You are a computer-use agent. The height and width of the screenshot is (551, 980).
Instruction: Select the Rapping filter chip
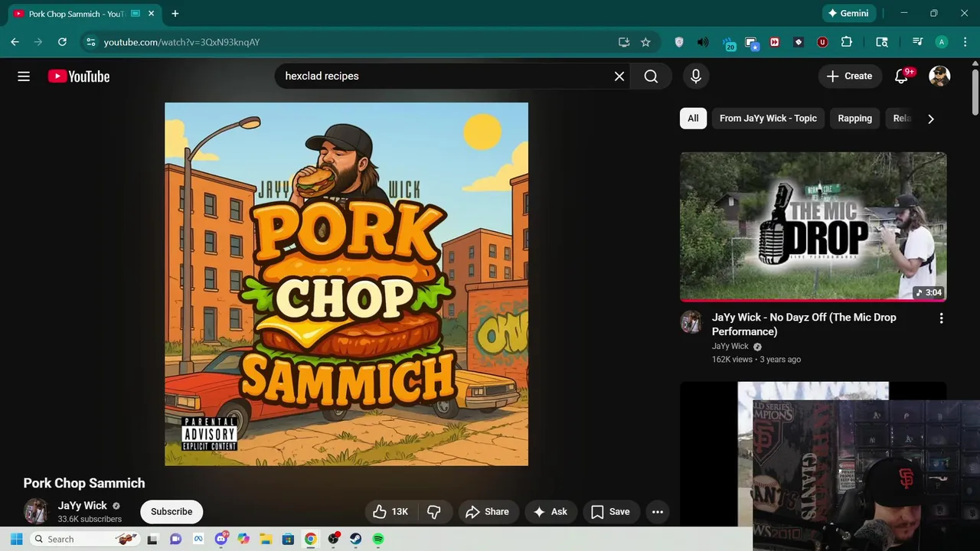coord(854,118)
